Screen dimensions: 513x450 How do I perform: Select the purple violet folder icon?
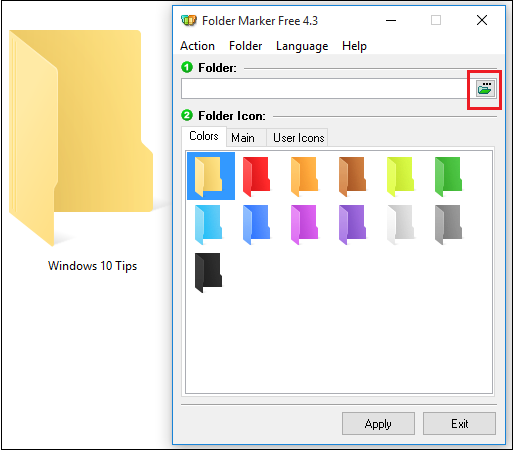(352, 225)
